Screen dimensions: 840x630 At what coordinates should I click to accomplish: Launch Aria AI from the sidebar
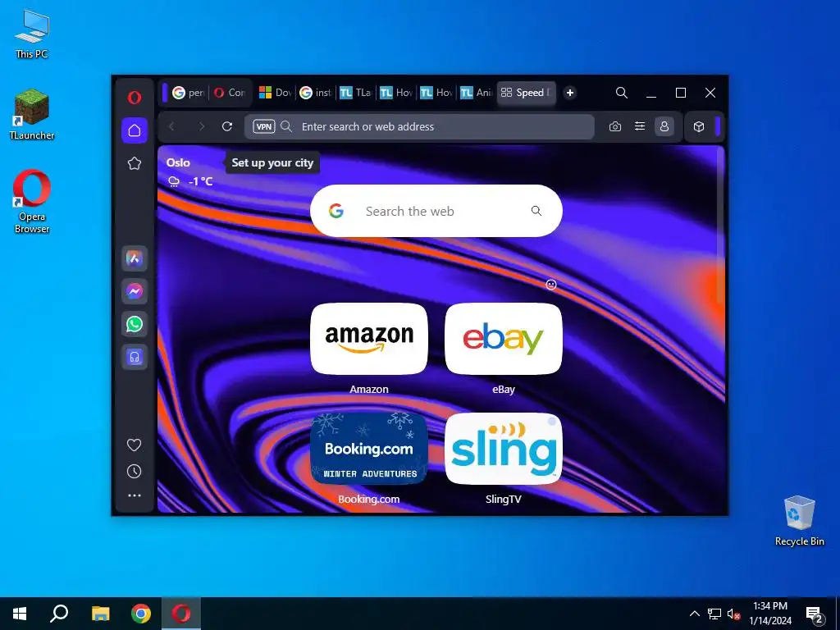(x=135, y=258)
